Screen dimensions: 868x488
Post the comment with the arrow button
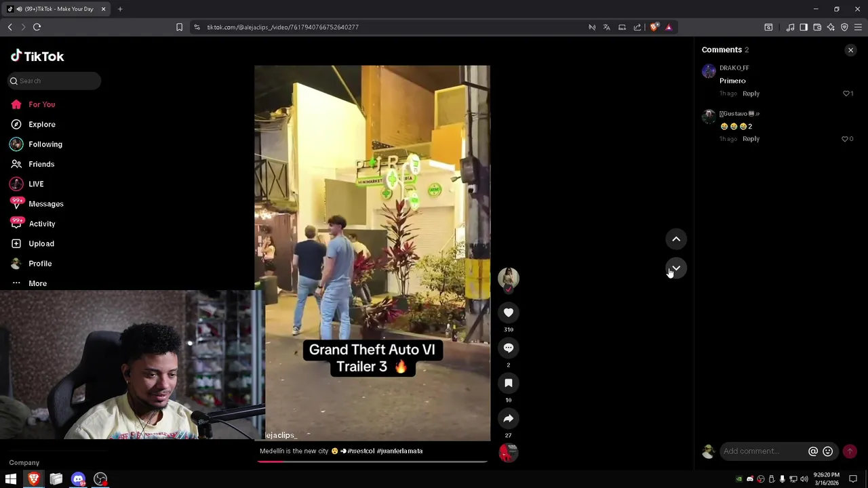pos(850,451)
